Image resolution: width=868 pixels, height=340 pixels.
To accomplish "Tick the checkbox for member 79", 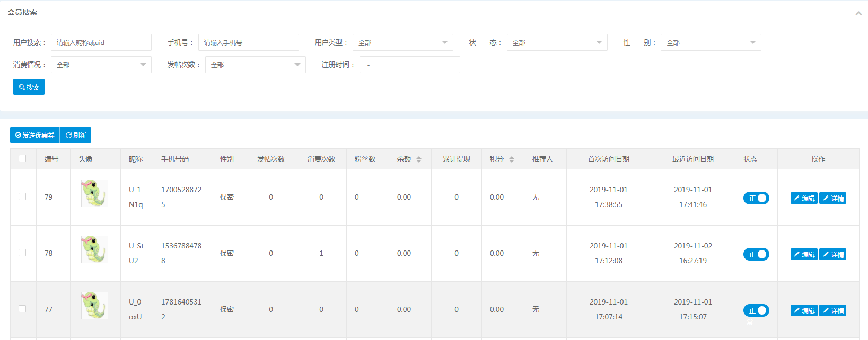I will pyautogui.click(x=22, y=196).
